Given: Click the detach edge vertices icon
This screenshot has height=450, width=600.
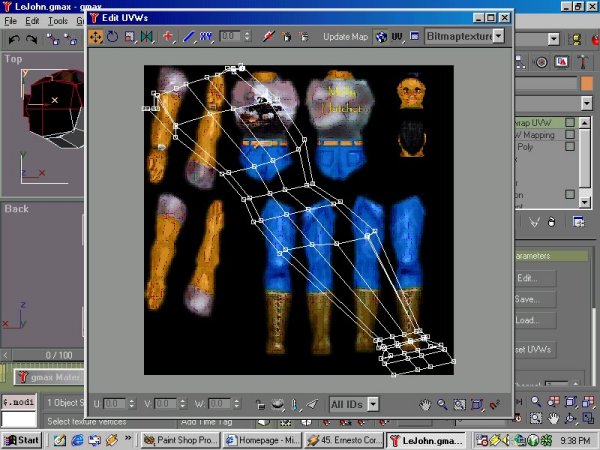Looking at the screenshot, I should point(303,37).
